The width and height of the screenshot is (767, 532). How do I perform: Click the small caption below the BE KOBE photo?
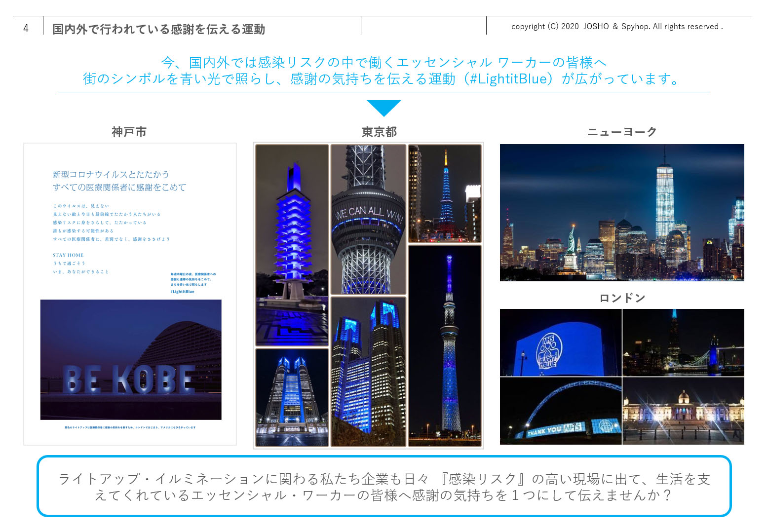pyautogui.click(x=130, y=427)
